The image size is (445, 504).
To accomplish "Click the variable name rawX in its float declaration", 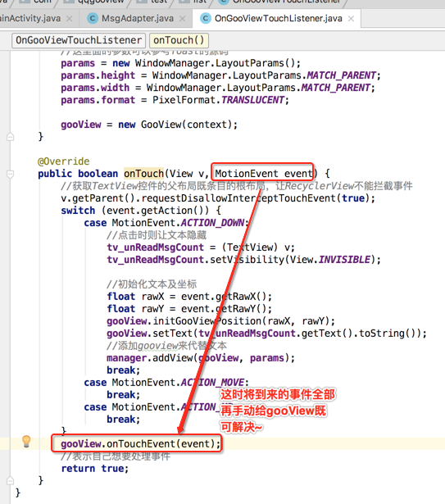I will pyautogui.click(x=152, y=297).
